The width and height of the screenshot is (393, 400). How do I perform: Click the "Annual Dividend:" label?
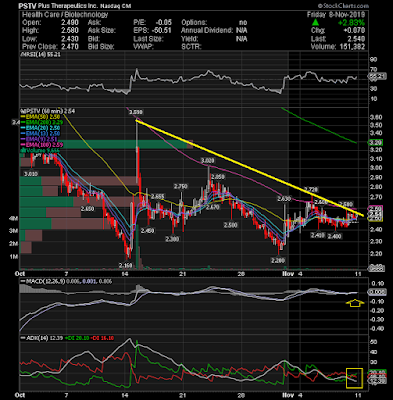coord(207,30)
